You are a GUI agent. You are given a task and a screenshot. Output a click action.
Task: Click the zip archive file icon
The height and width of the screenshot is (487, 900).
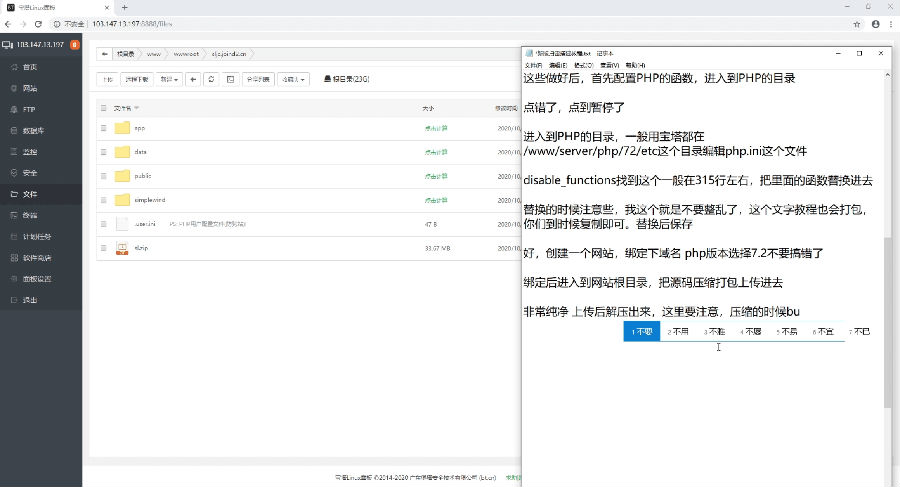click(x=122, y=248)
